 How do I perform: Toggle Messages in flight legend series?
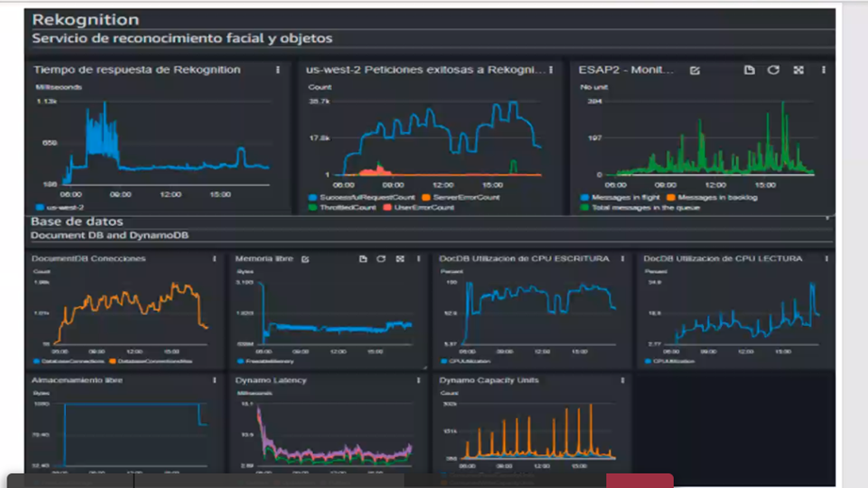pos(620,197)
